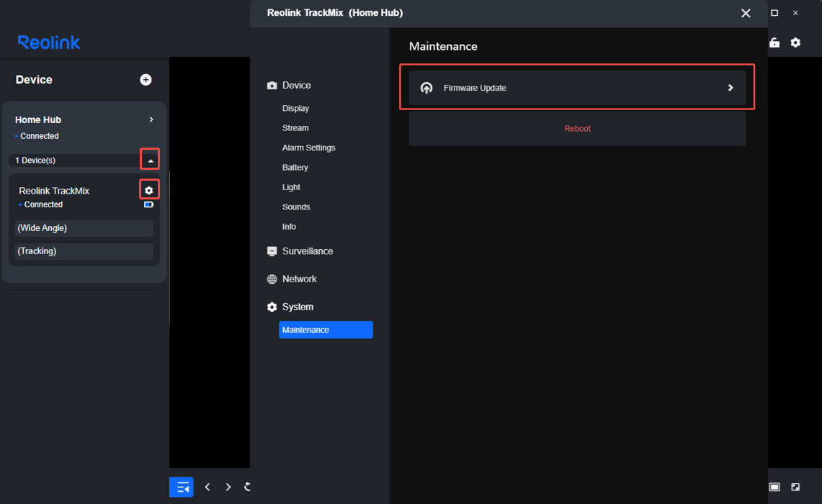Open Light settings page
The image size is (822, 504).
pos(291,187)
